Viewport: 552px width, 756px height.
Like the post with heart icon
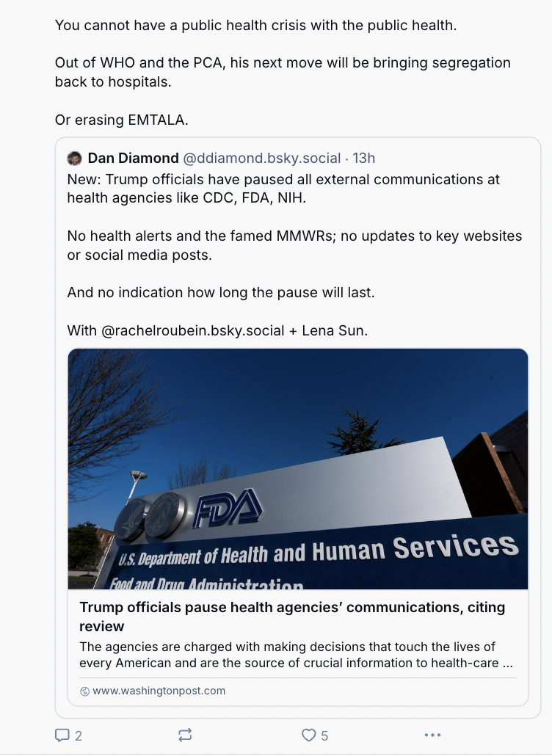308,735
